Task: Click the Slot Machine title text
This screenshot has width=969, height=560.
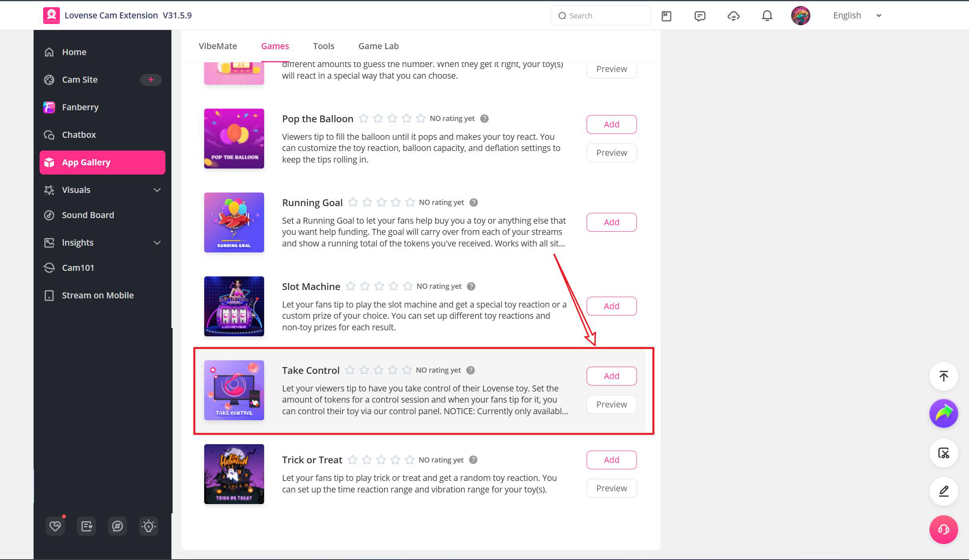Action: click(x=311, y=286)
